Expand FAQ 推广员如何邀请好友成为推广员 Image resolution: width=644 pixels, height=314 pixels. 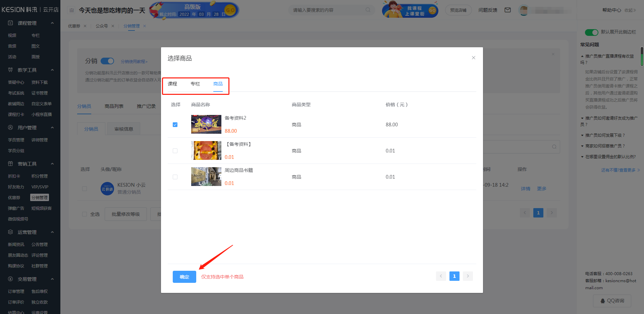pyautogui.click(x=609, y=121)
